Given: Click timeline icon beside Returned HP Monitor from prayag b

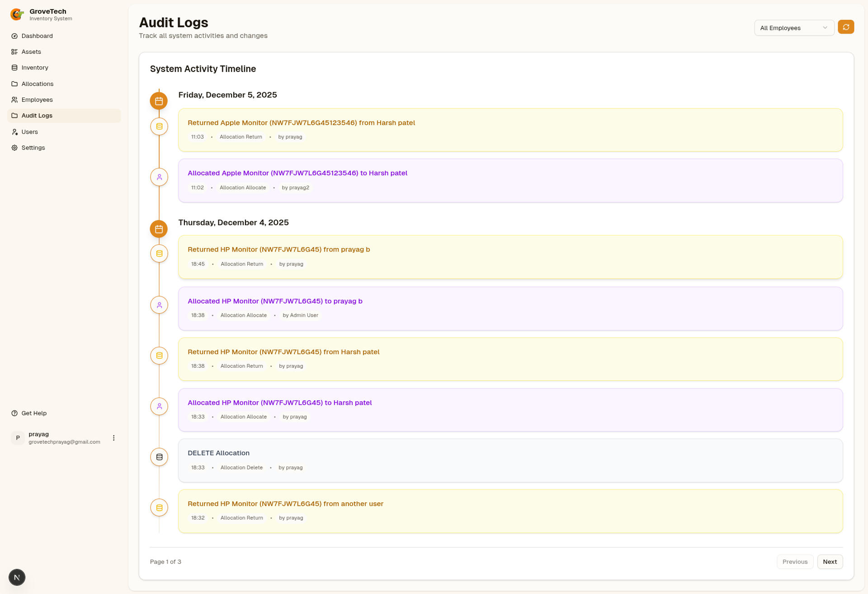Looking at the screenshot, I should tap(159, 254).
